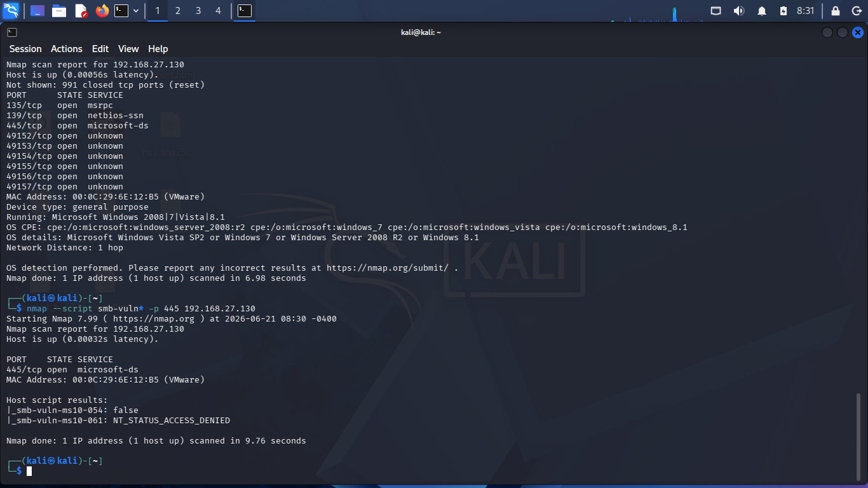Viewport: 868px width, 488px height.
Task: Open the volume control icon
Action: [x=738, y=11]
